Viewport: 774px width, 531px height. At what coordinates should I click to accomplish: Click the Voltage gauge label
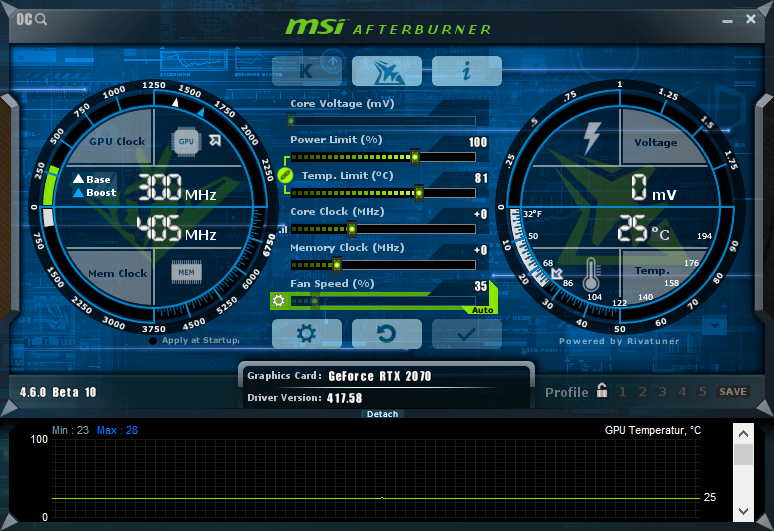(x=656, y=143)
